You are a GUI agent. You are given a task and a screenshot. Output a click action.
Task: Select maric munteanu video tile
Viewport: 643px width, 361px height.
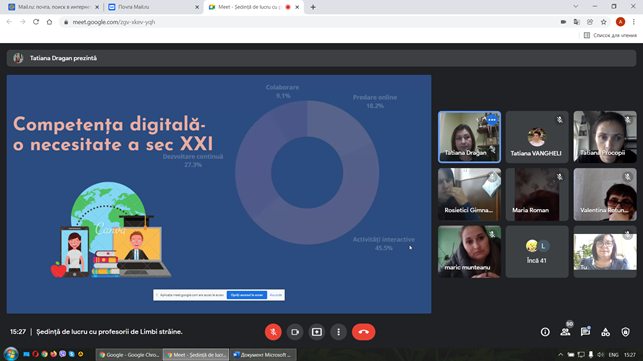[469, 251]
